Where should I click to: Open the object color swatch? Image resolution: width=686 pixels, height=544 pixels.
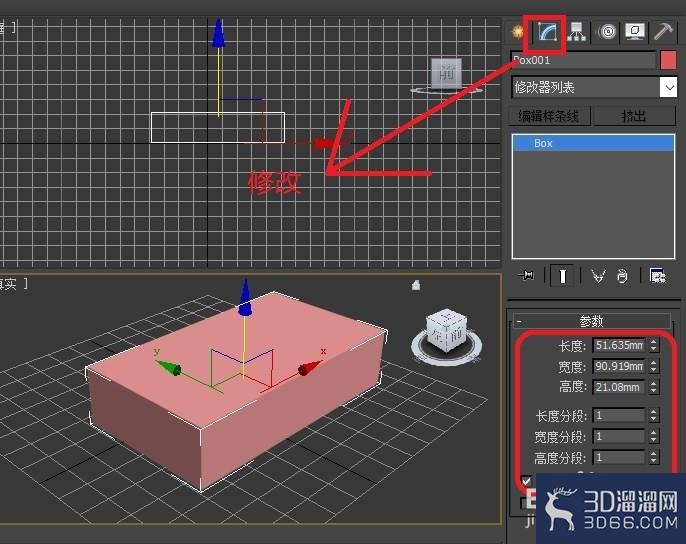pyautogui.click(x=668, y=60)
